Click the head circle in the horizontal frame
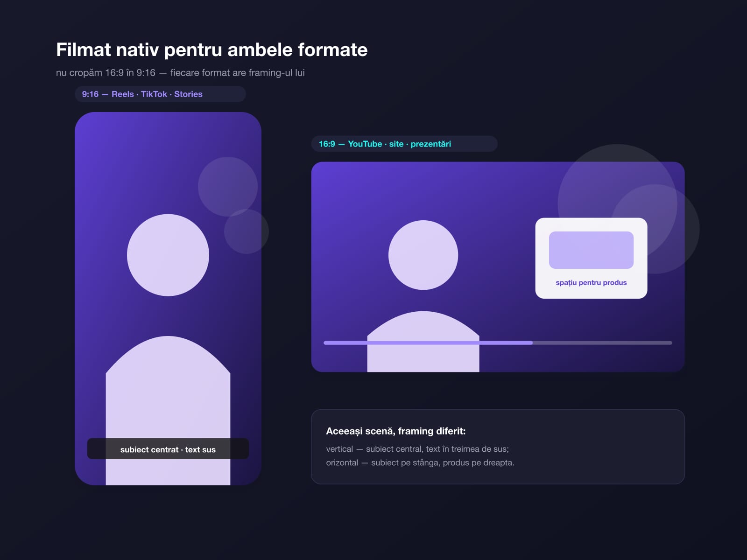The height and width of the screenshot is (560, 747). (423, 255)
